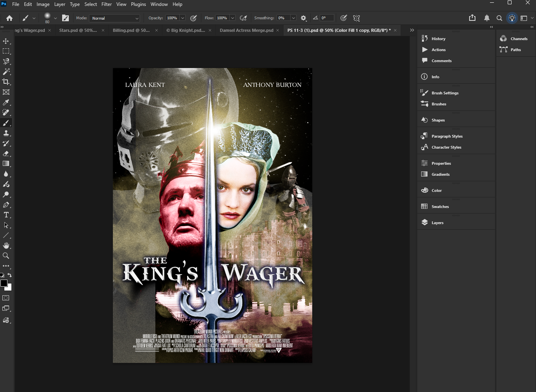Select the Clone Stamp tool
Viewport: 536px width, 392px height.
click(x=6, y=133)
